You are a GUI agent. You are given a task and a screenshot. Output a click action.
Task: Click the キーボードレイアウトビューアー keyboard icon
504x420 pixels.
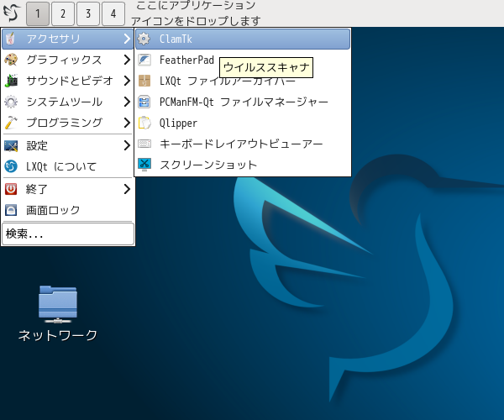tap(144, 144)
